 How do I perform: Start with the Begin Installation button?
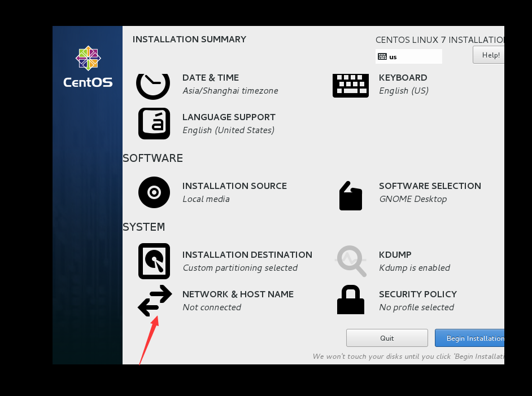469,338
